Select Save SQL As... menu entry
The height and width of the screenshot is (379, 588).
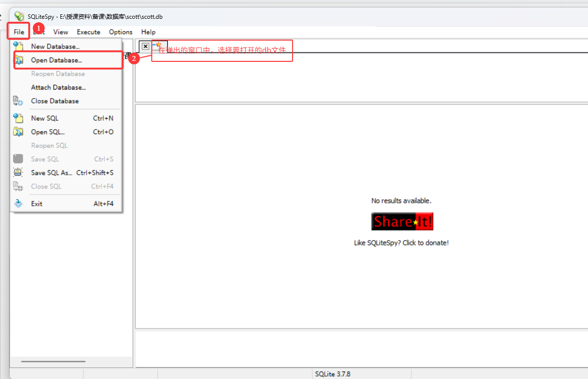point(66,173)
